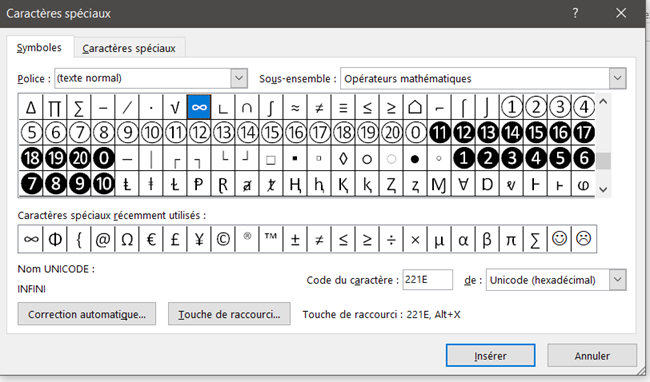Select the Omega symbol in recently used
650x382 pixels.
pos(127,239)
